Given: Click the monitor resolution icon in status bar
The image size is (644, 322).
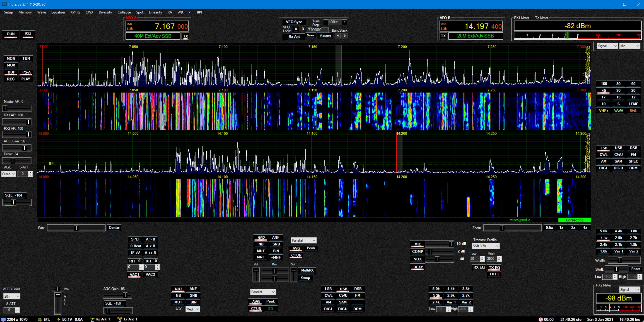Looking at the screenshot, I should click(x=4, y=319).
